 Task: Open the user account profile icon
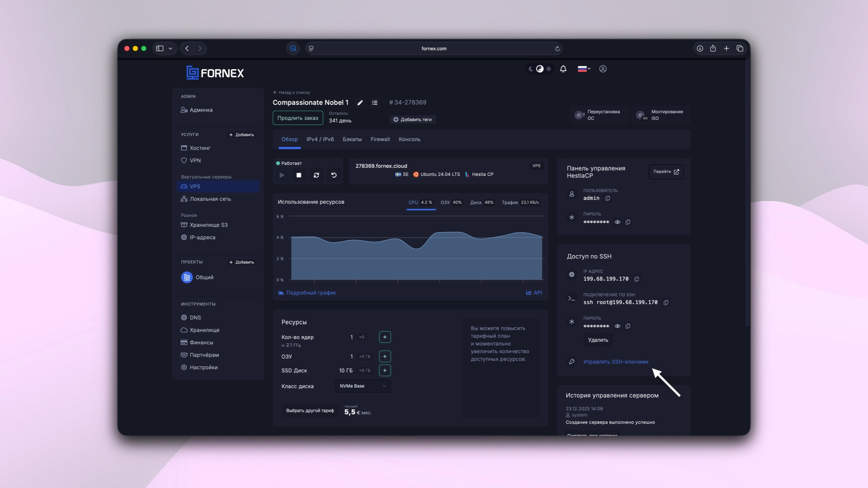[603, 69]
